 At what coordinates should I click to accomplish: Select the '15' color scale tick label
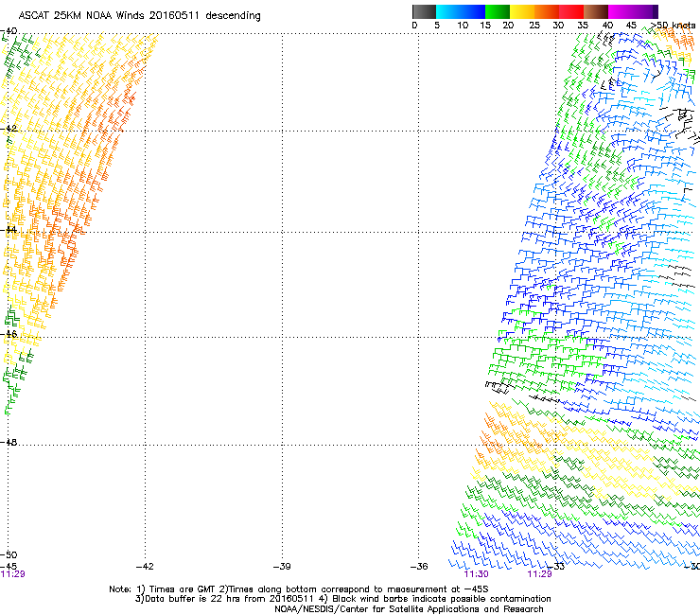point(485,26)
